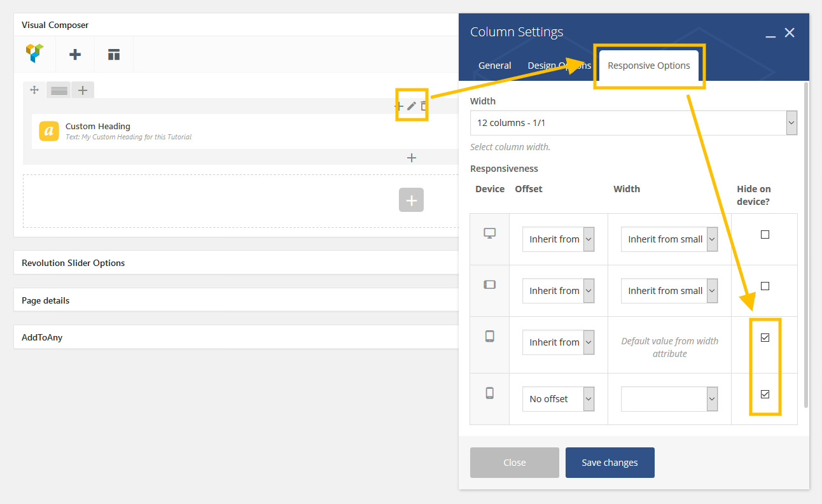Click the Column Settings vertical scrollbar
Image resolution: width=822 pixels, height=504 pixels.
coord(806,242)
